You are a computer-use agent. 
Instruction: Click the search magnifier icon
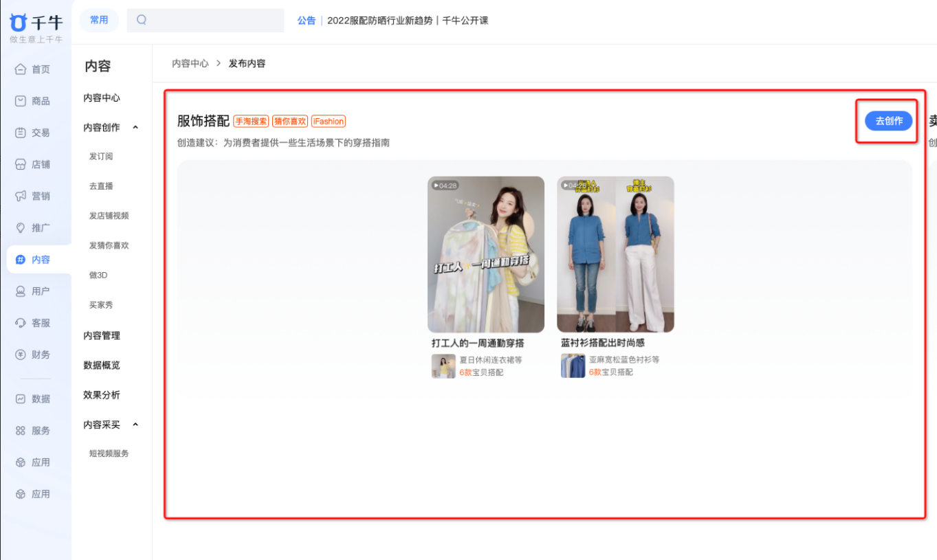click(142, 20)
